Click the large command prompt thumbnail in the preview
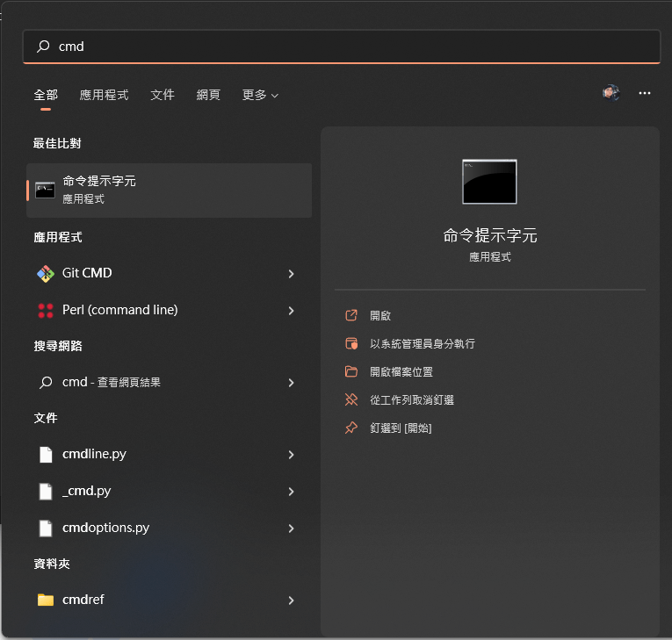This screenshot has height=640, width=672. click(489, 182)
